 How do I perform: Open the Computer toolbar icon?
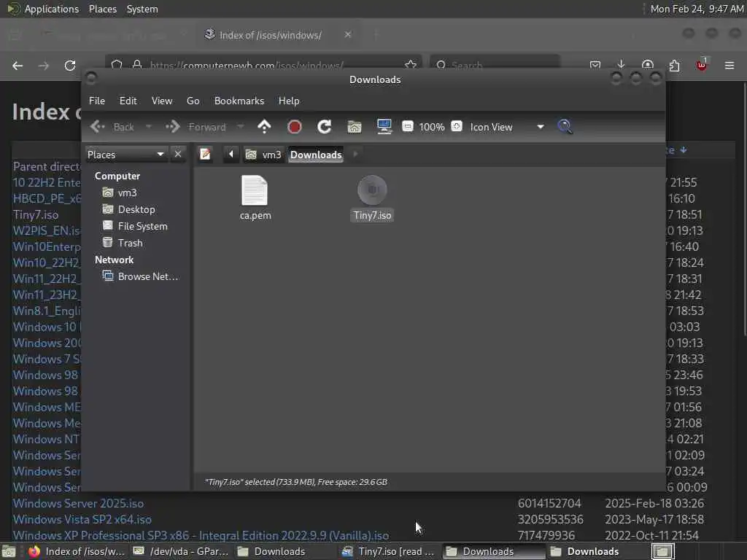coord(384,127)
